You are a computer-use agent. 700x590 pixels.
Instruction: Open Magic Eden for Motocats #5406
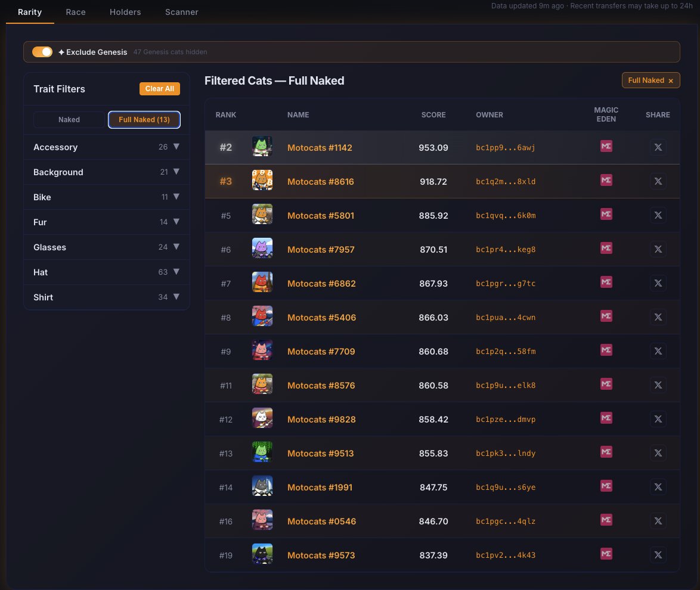click(606, 316)
